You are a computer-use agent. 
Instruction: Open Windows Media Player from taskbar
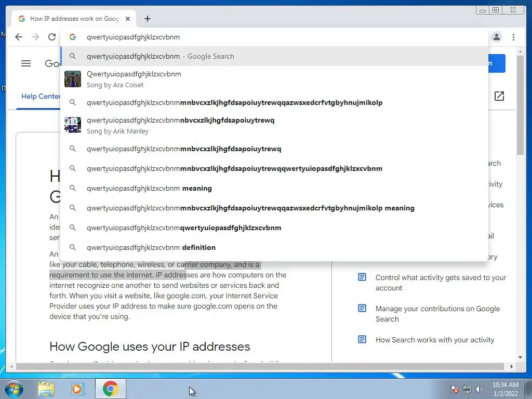[x=77, y=389]
